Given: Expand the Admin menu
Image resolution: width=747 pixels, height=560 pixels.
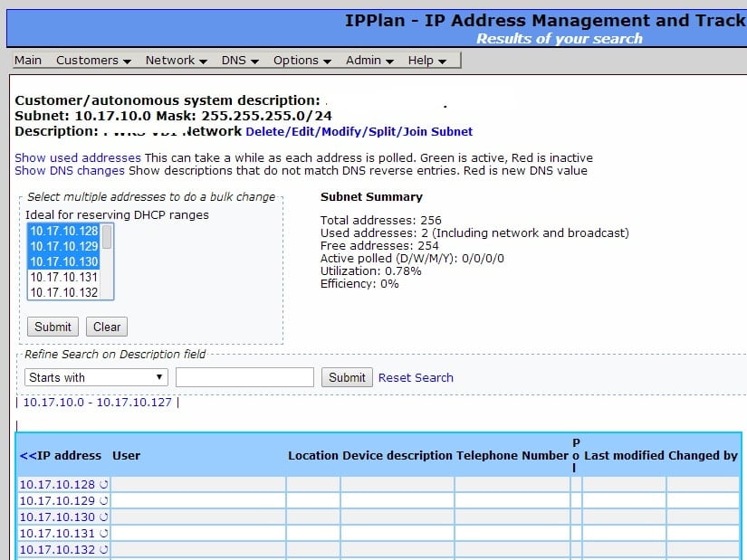Looking at the screenshot, I should [369, 61].
